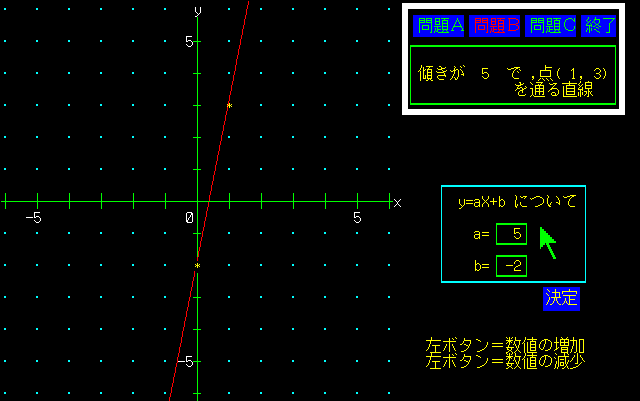Click the x axis letter label
The width and height of the screenshot is (640, 401).
[x=397, y=203]
